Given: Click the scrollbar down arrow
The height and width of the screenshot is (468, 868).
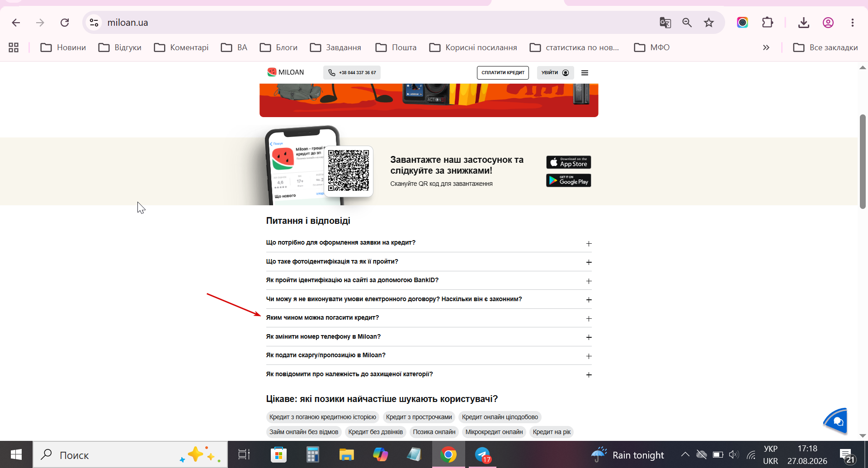Looking at the screenshot, I should click(863, 436).
